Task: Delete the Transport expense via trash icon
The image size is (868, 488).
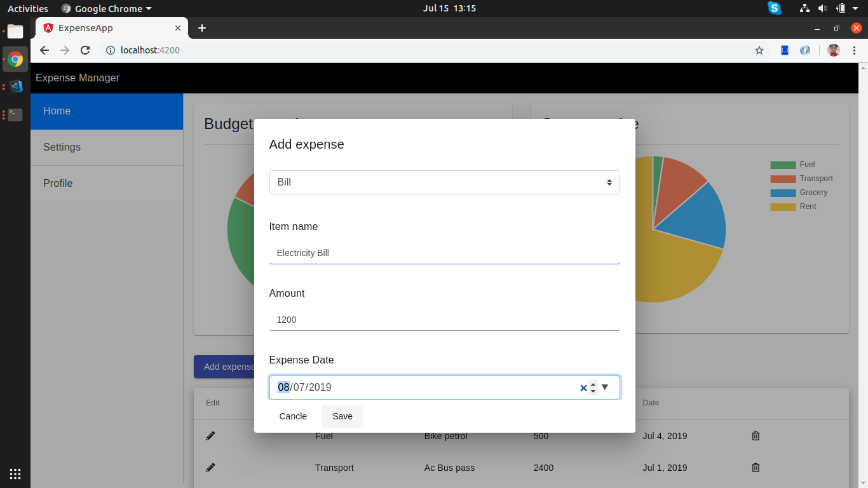Action: click(x=756, y=468)
